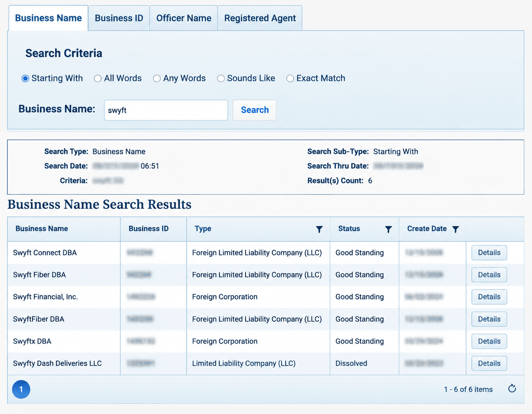Click the Search button
Viewport: 532px width, 414px height.
tap(255, 110)
